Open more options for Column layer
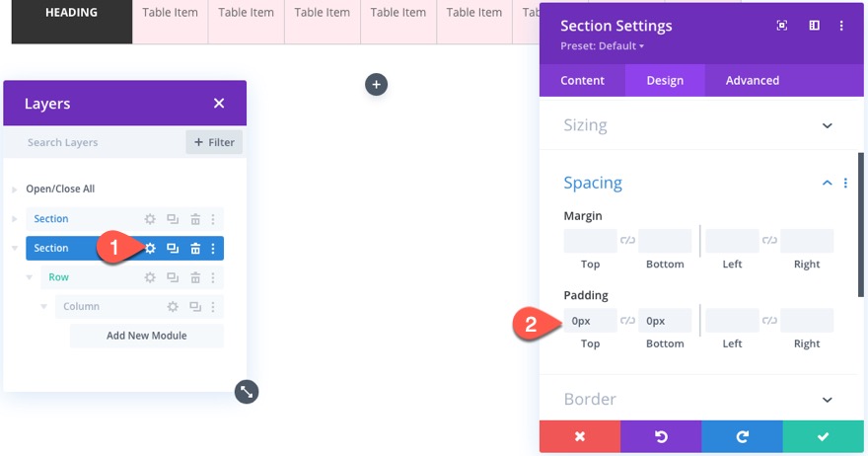Screen dimensions: 868x456 pos(213,307)
